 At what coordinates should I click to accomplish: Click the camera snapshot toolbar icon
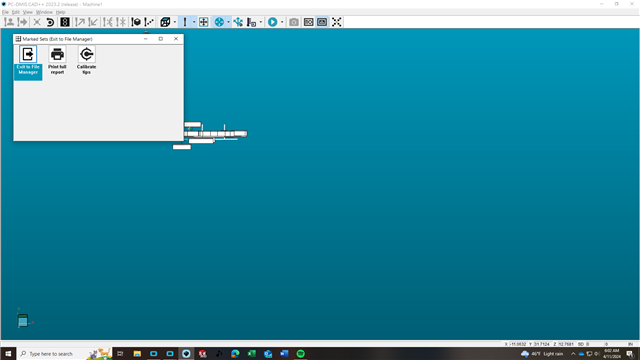(293, 22)
